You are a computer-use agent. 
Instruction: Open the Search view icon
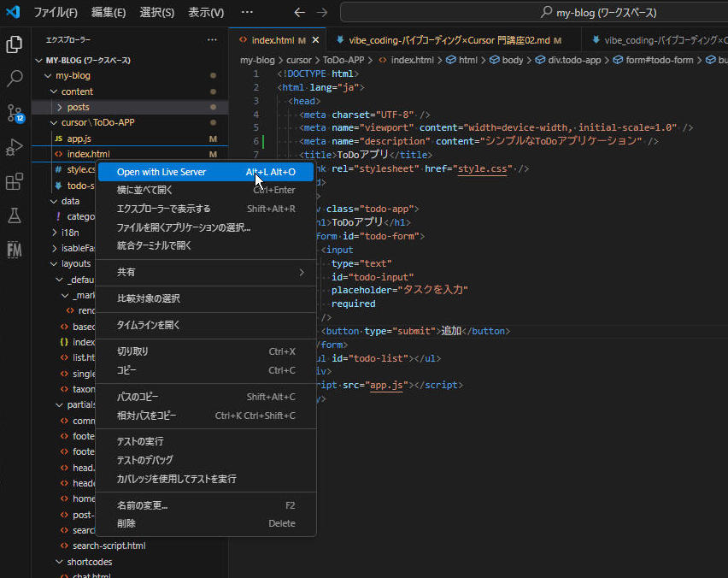[15, 79]
